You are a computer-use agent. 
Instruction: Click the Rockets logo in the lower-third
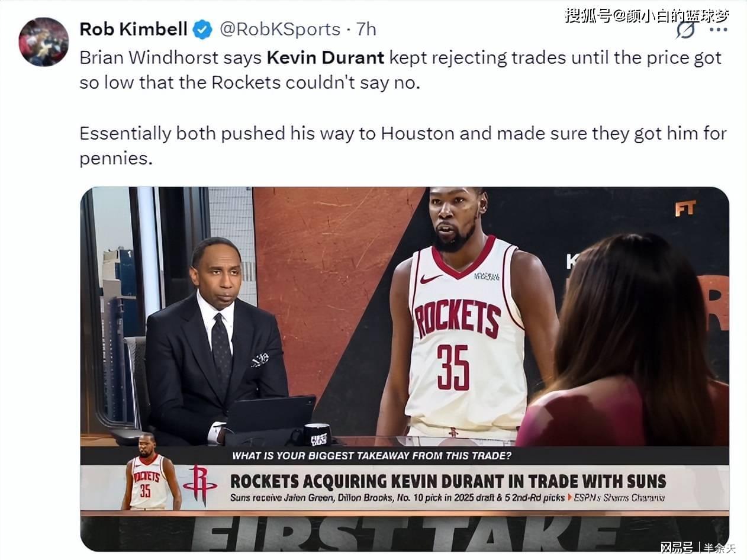click(x=200, y=485)
